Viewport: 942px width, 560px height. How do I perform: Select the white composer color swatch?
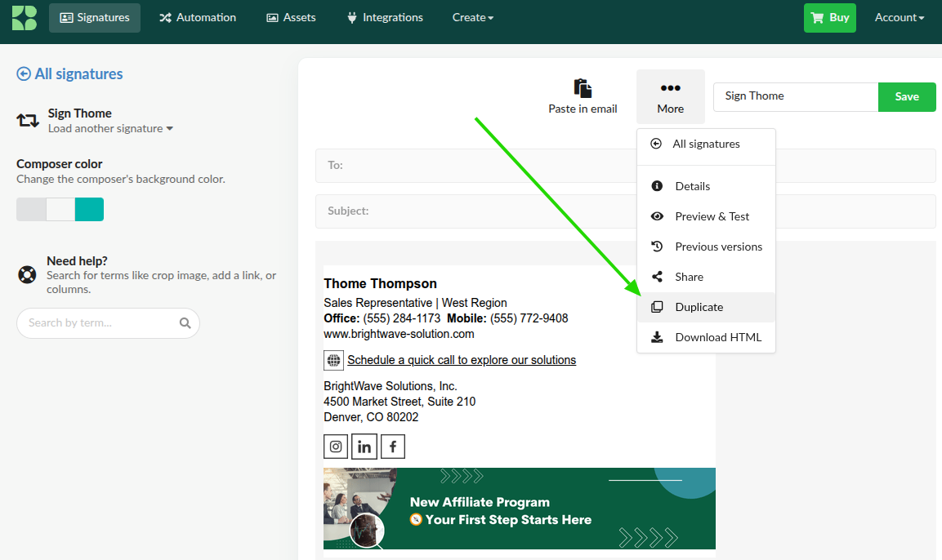pyautogui.click(x=60, y=210)
